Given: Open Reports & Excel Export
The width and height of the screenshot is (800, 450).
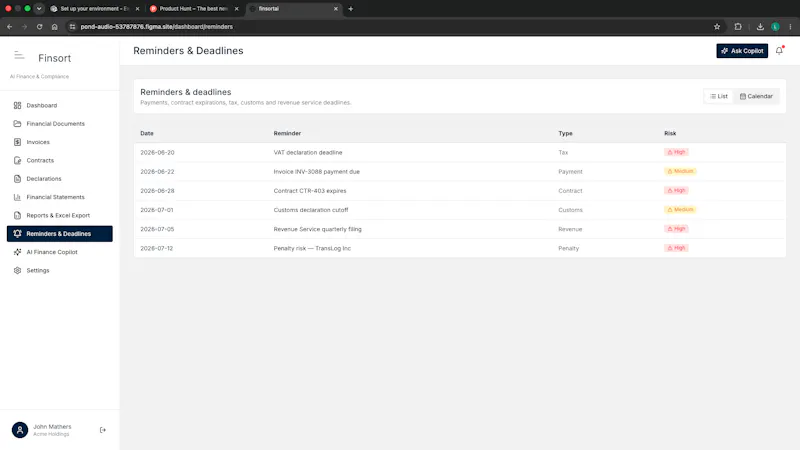Looking at the screenshot, I should point(60,215).
